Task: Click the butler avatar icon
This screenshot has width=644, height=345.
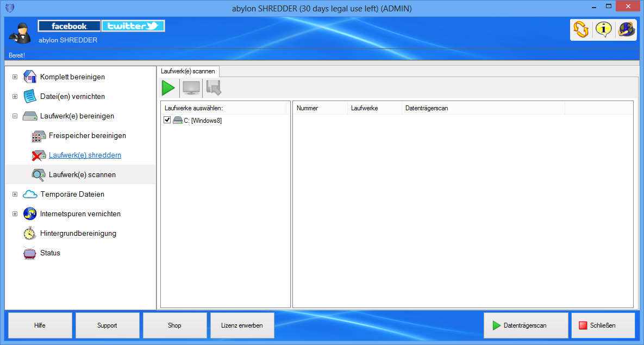Action: tap(20, 32)
